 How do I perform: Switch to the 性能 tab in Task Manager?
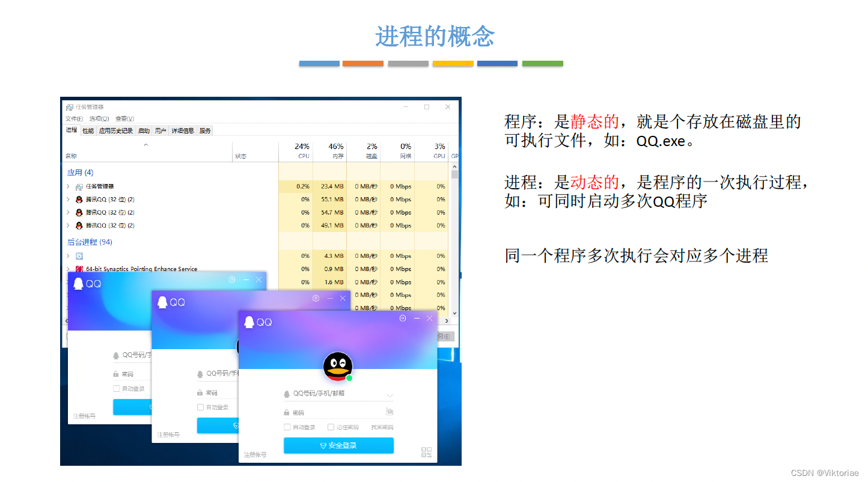[88, 130]
